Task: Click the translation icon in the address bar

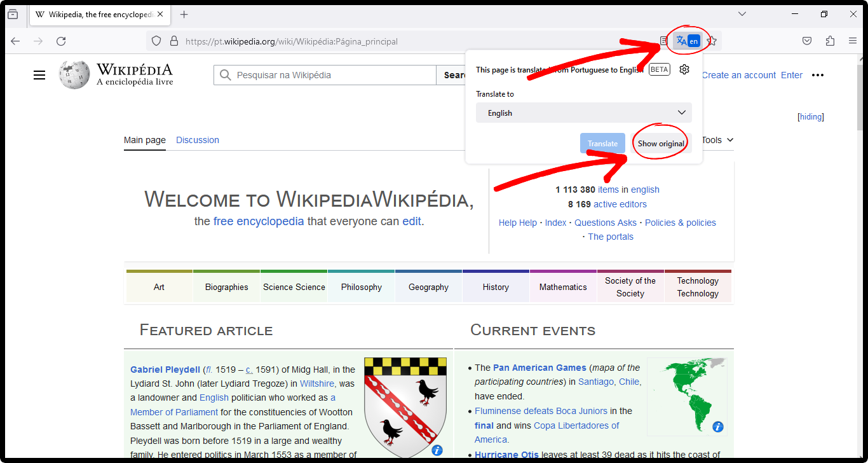Action: point(688,41)
